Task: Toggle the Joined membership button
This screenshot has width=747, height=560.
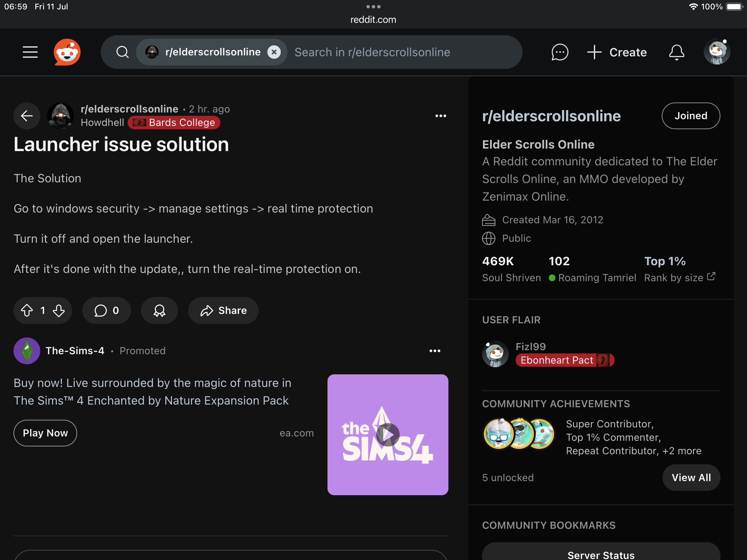Action: (x=691, y=116)
